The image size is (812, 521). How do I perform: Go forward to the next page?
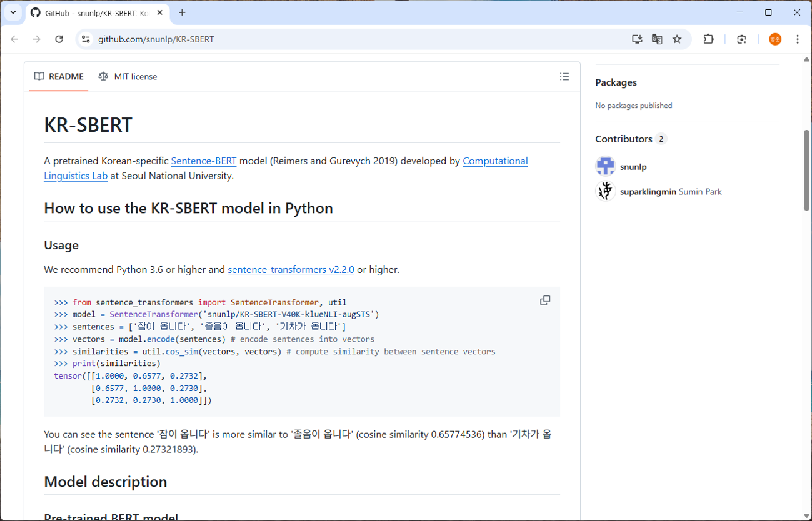(x=36, y=39)
